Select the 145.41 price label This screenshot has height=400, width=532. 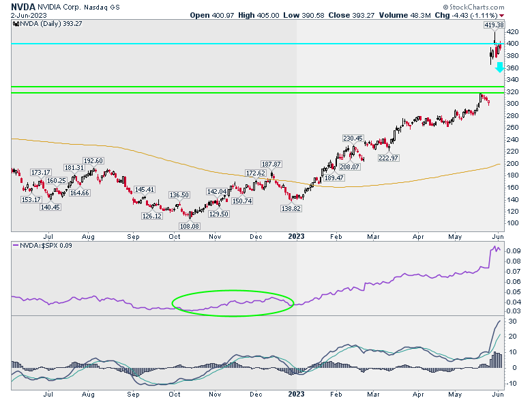coord(144,190)
